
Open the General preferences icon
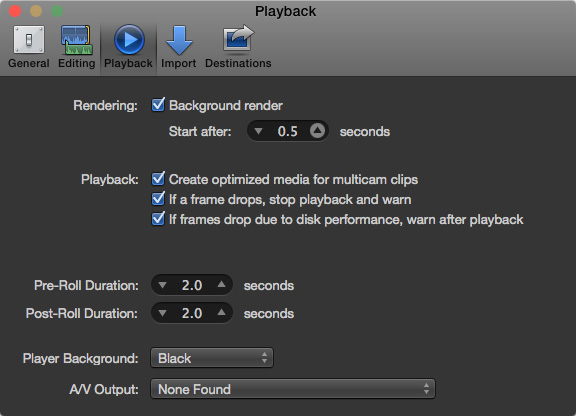click(29, 40)
